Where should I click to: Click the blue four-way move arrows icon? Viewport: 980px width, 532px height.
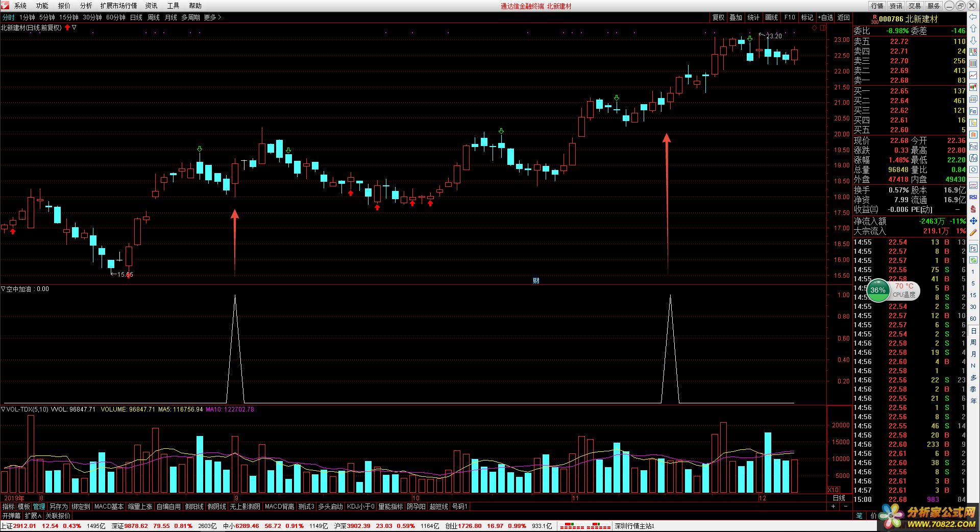[x=973, y=221]
